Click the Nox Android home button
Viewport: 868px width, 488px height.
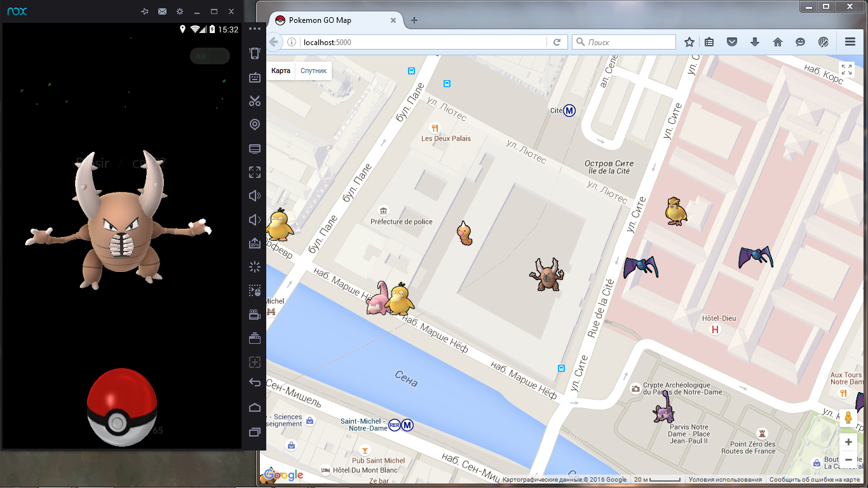[255, 407]
